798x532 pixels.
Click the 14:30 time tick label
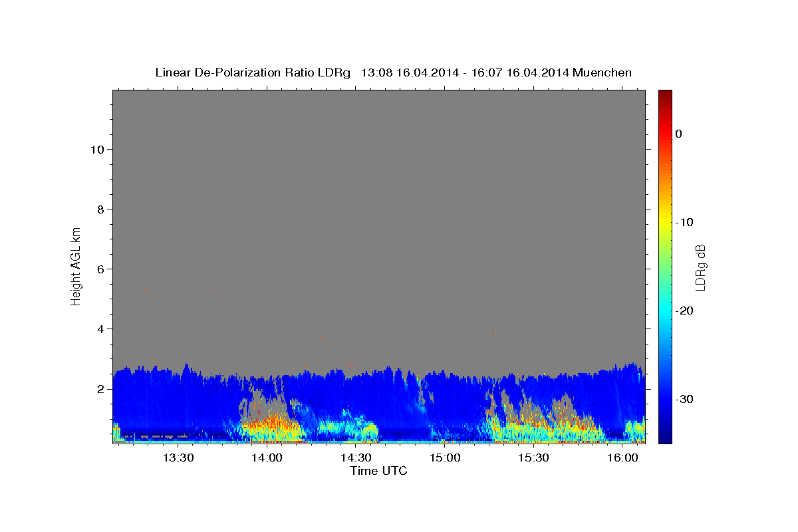coord(356,458)
